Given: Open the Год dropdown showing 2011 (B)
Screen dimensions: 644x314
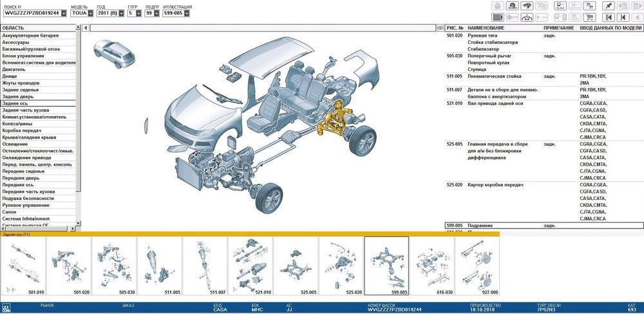Looking at the screenshot, I should [x=121, y=13].
